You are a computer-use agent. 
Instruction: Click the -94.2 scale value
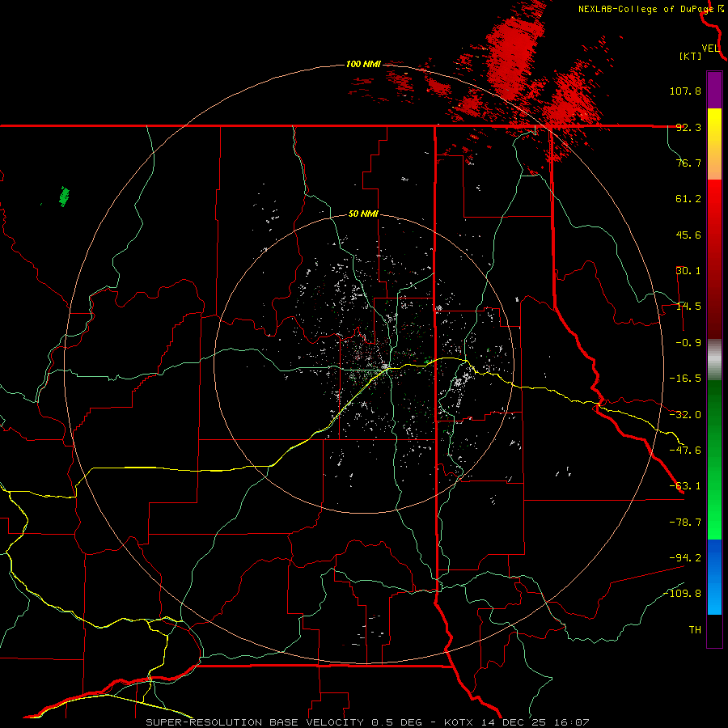[685, 557]
